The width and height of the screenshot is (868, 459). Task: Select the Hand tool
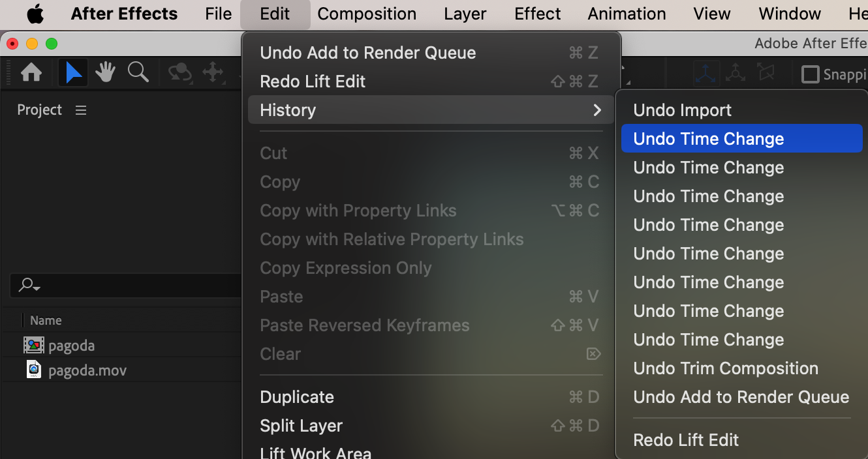point(105,73)
